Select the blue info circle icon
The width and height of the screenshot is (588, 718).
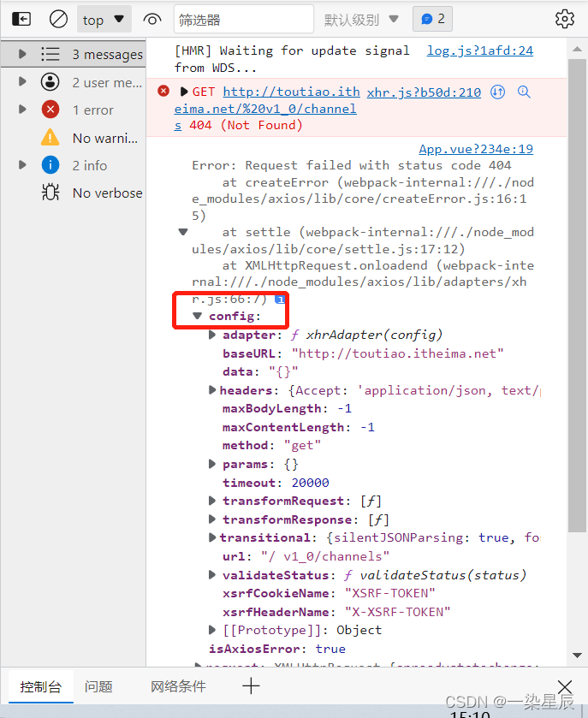point(50,165)
